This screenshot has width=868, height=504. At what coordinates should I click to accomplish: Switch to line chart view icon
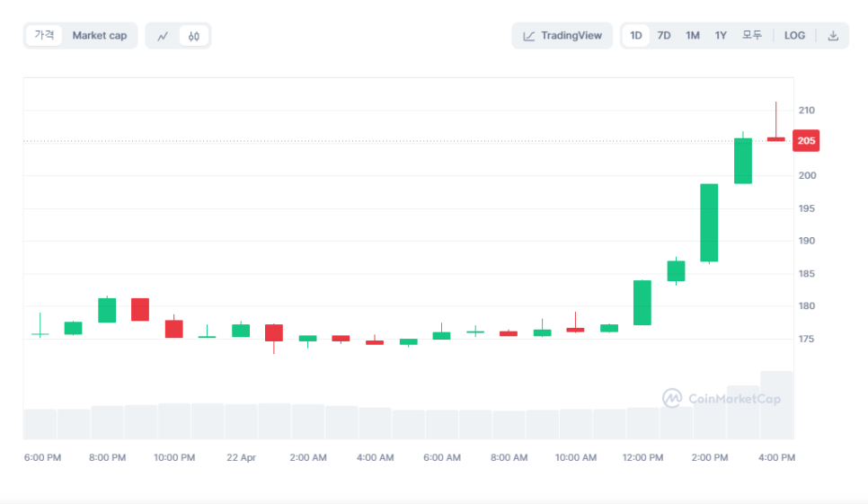pos(163,36)
